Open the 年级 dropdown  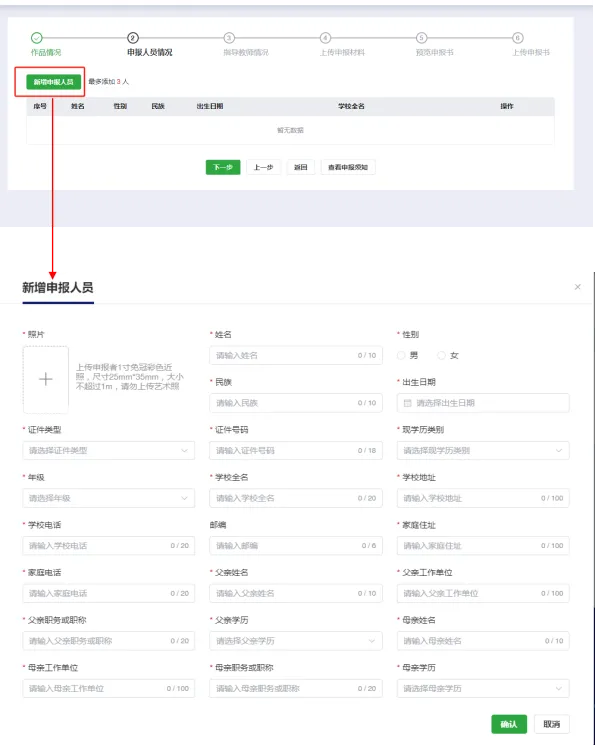pos(108,498)
